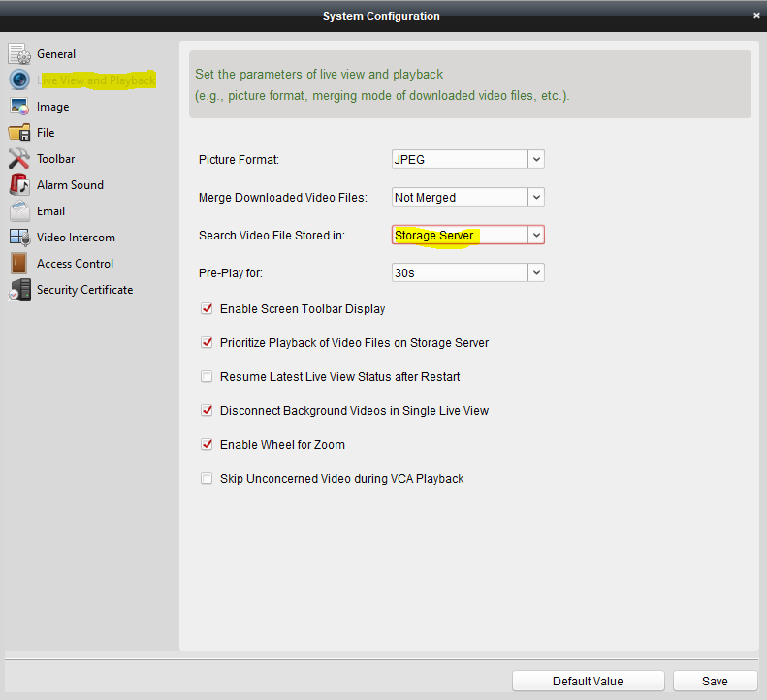The image size is (767, 700).
Task: Click the Default Value button
Action: point(588,681)
